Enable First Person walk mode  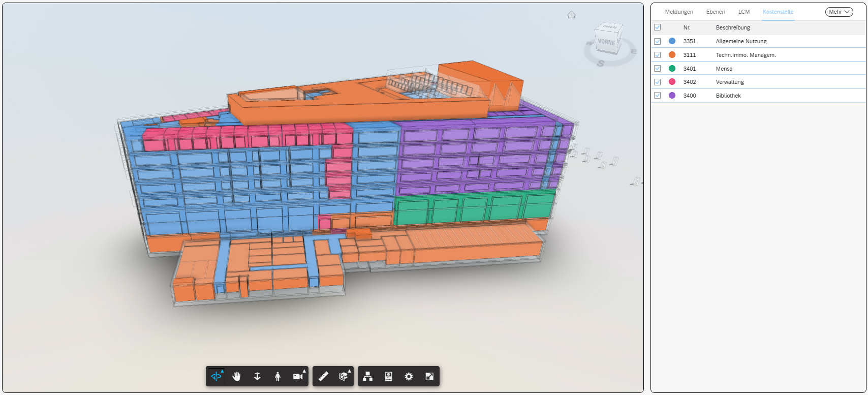277,377
